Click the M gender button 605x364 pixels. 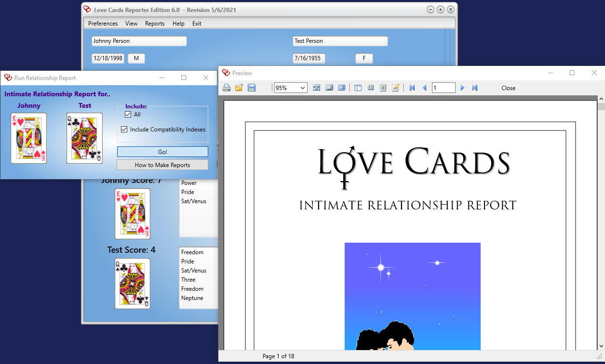[136, 58]
